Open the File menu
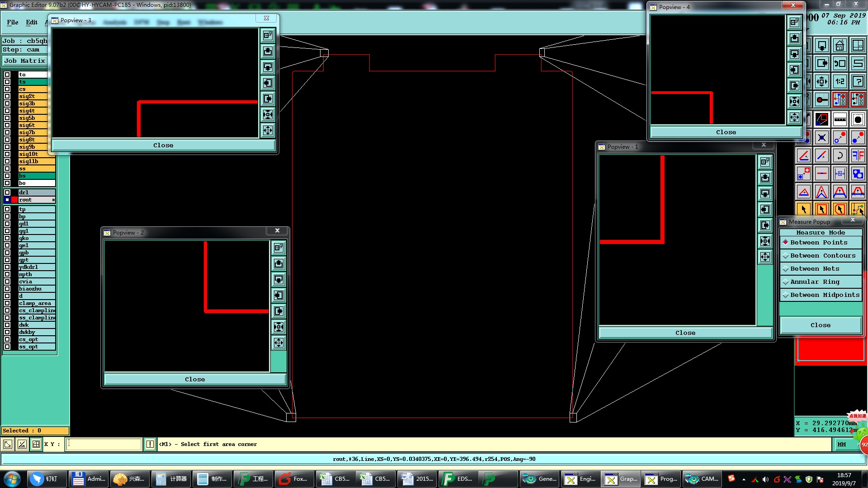Viewport: 868px width, 488px height. point(13,22)
